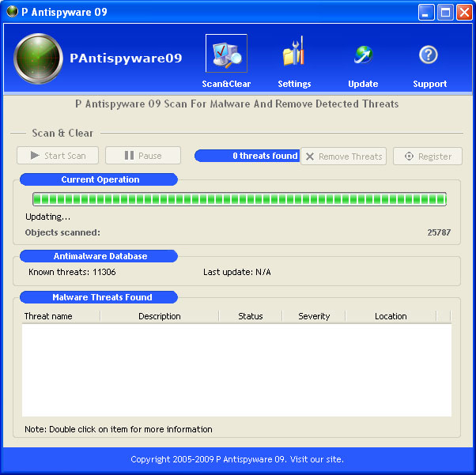Viewport: 476px width, 475px height.
Task: Click the green scan progress bar
Action: click(x=240, y=199)
